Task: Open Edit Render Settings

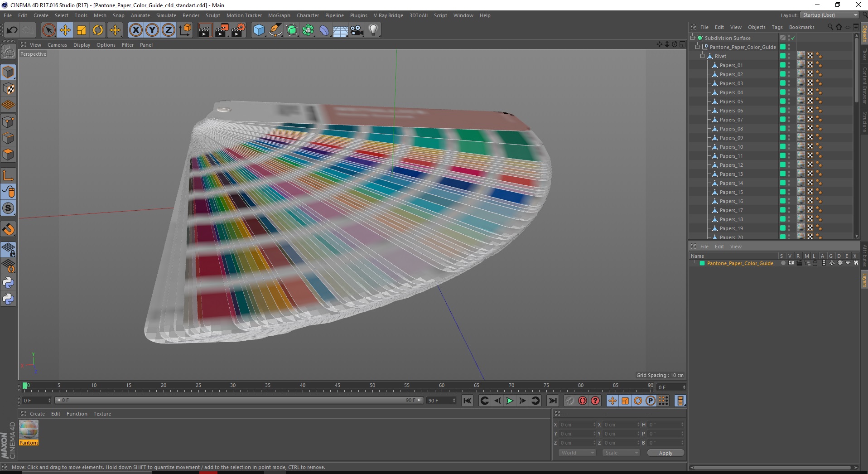Action: 238,30
